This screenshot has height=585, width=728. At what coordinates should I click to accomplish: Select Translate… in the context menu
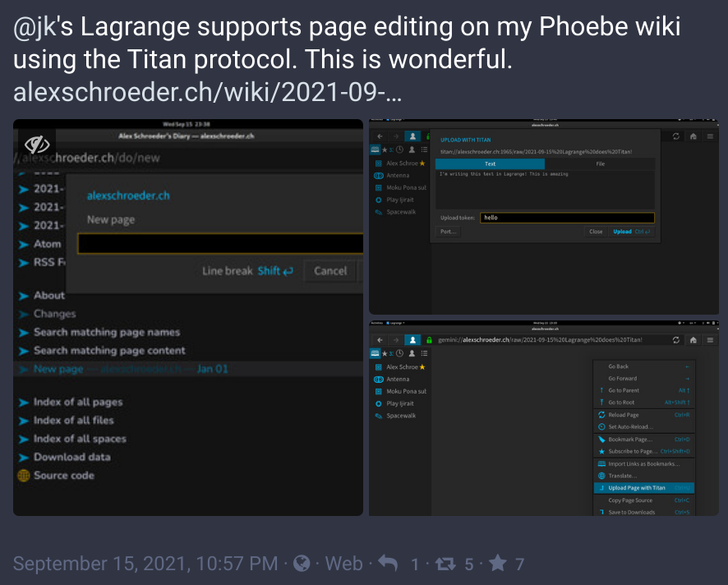click(644, 476)
